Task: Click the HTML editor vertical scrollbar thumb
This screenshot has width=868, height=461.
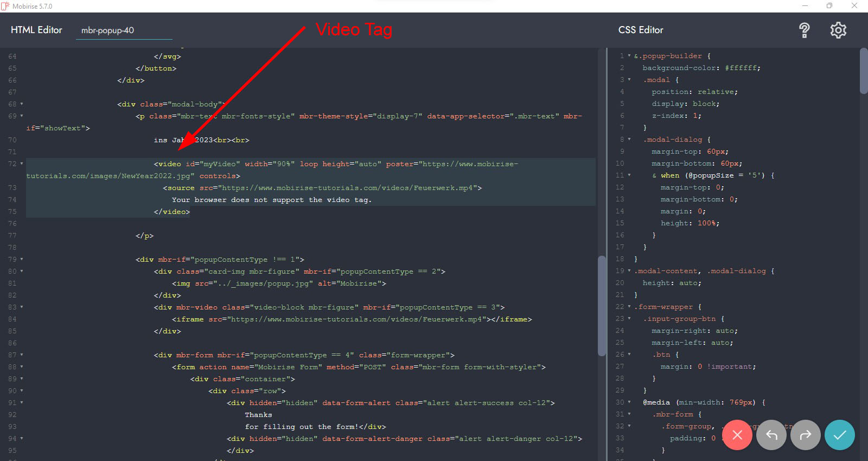Action: pos(601,305)
